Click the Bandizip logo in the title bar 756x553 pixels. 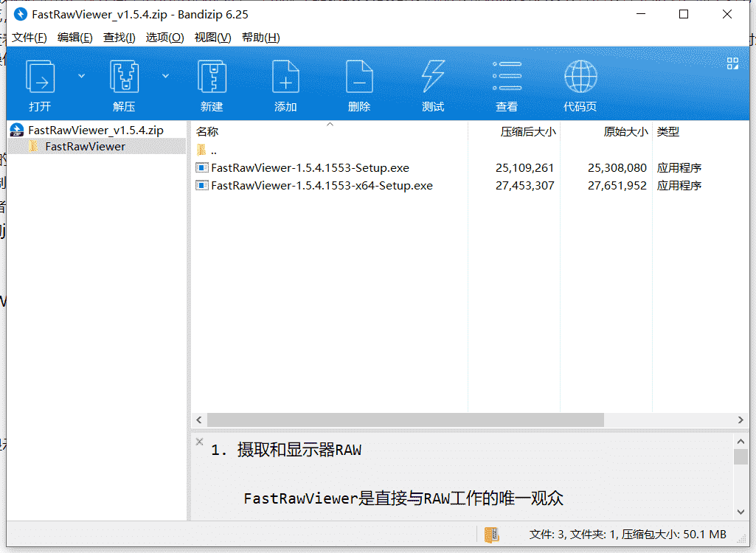20,15
